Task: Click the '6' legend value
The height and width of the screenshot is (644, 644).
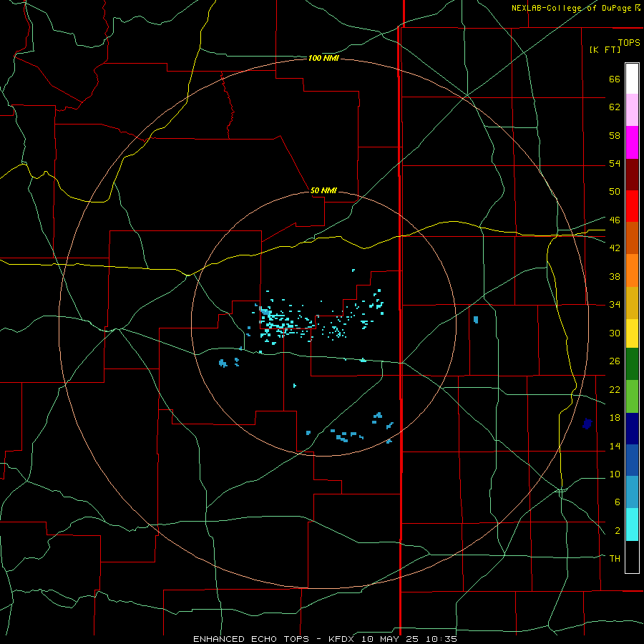Action: pyautogui.click(x=617, y=502)
